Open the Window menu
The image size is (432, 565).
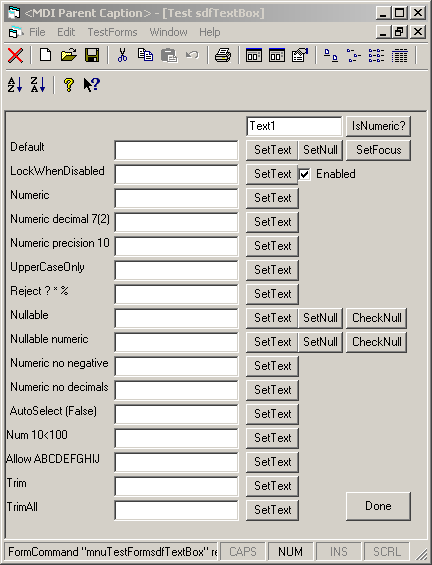(x=168, y=32)
